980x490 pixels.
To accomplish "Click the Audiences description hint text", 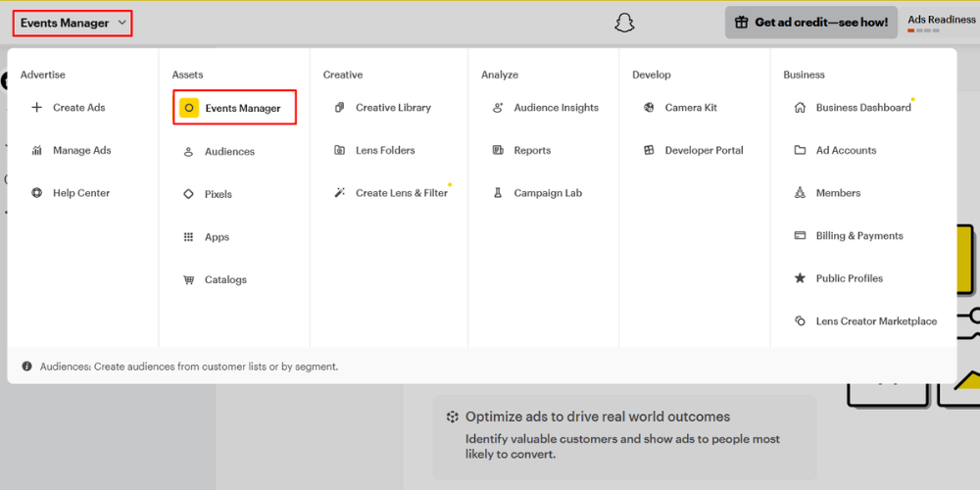I will click(x=189, y=367).
